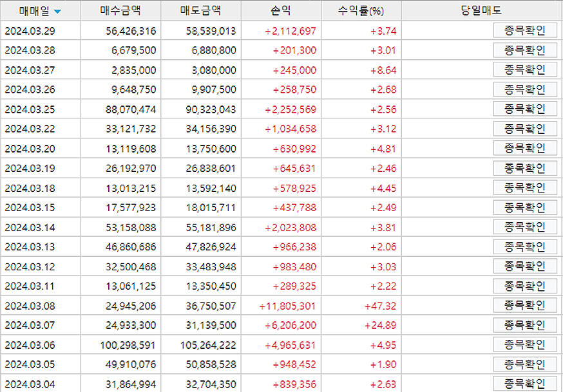Click return rate +3.74

383,31
